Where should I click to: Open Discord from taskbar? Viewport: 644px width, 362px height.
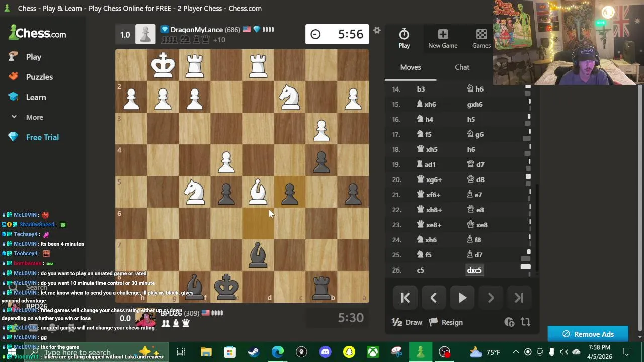[x=325, y=352]
